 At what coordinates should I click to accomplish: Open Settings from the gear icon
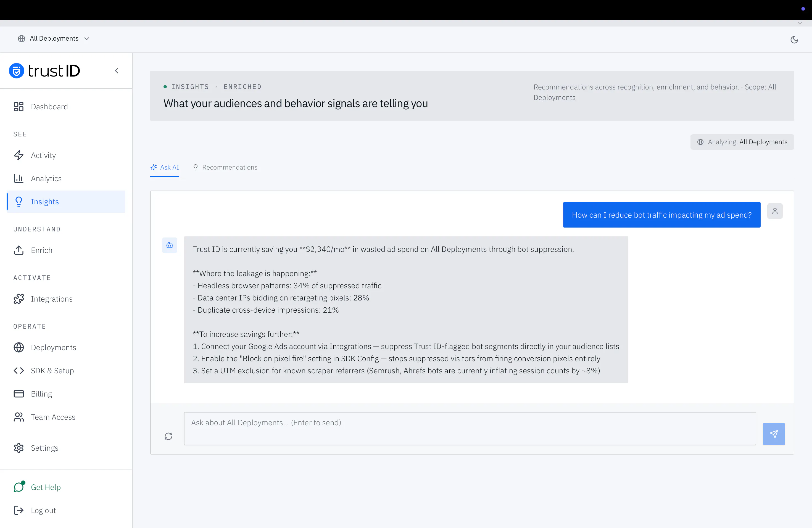point(19,448)
